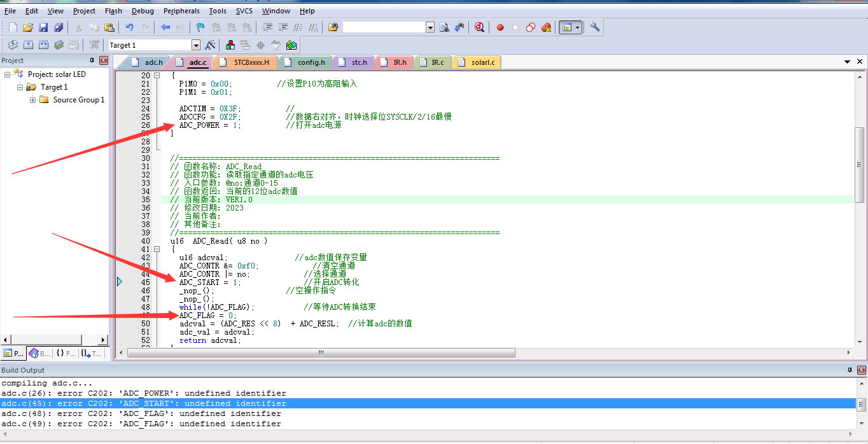Click editor vertical scrollbar thumb

[859, 165]
